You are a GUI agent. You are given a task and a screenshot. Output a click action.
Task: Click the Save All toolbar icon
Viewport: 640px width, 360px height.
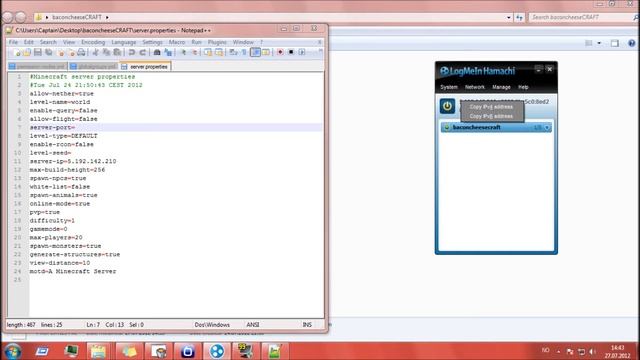click(x=49, y=52)
